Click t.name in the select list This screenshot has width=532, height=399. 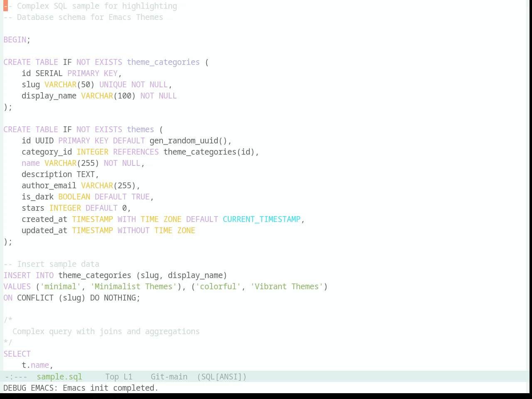pos(35,365)
